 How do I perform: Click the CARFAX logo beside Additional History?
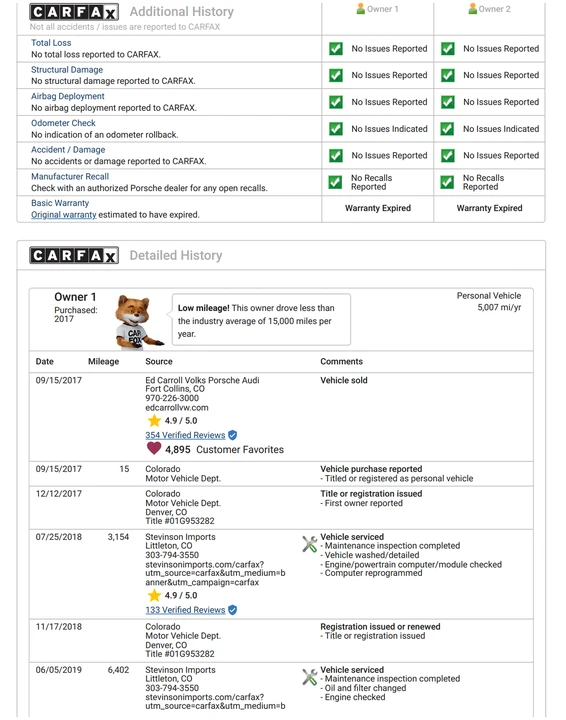pos(74,12)
